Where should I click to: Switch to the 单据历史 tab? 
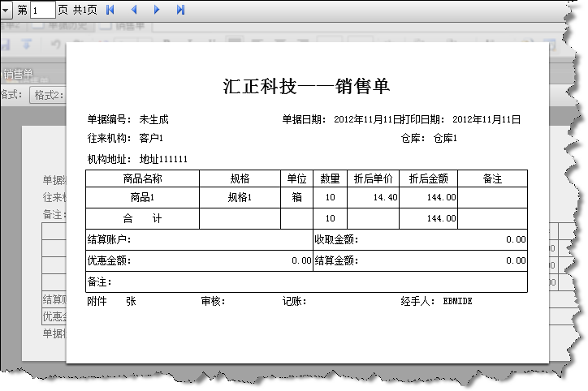tap(65, 25)
